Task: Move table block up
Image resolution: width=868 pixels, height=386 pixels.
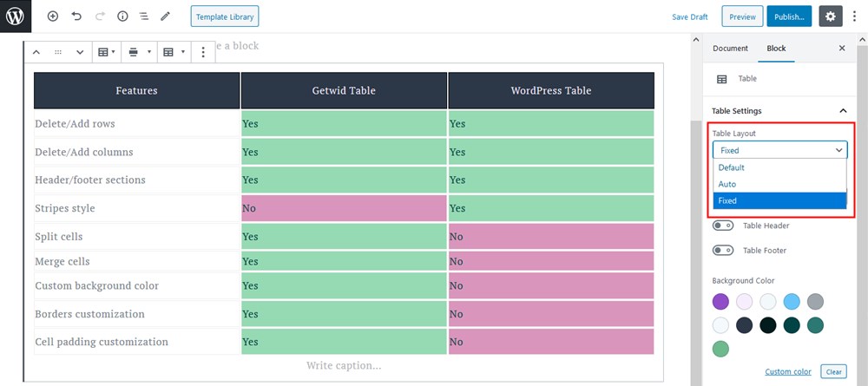Action: click(36, 52)
